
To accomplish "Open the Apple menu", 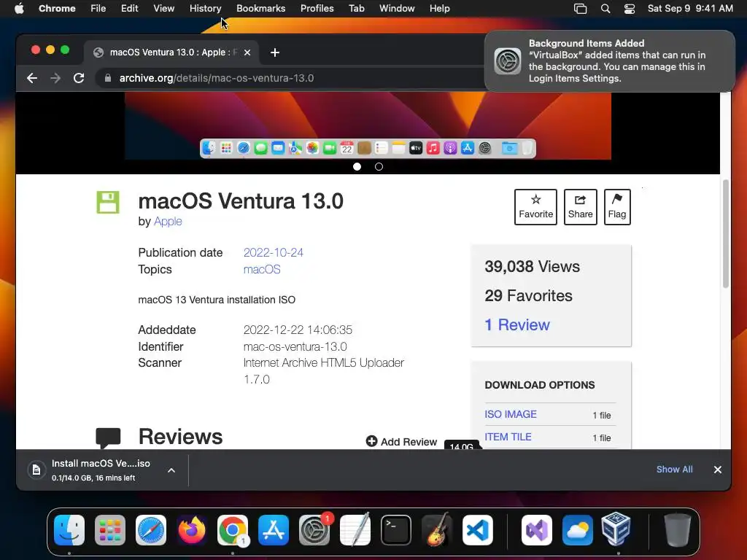I will 19,9.
